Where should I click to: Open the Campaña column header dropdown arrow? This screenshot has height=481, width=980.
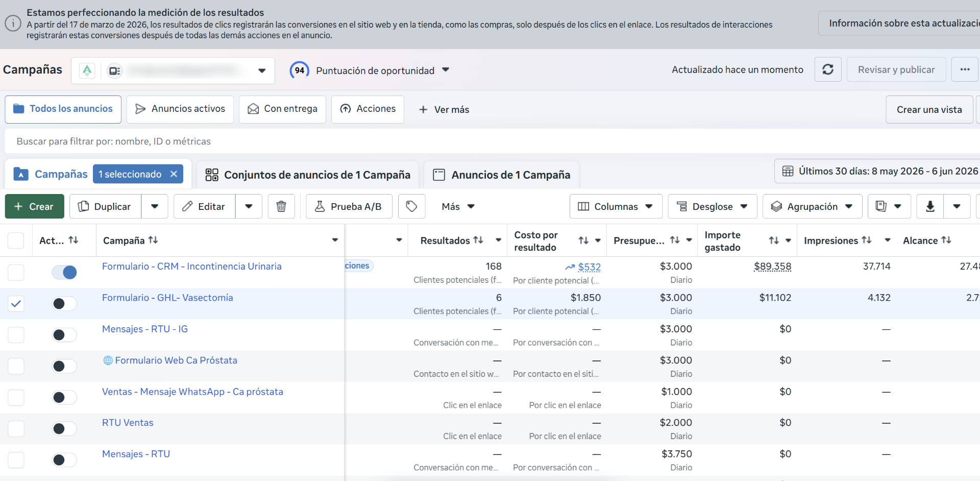click(x=335, y=240)
